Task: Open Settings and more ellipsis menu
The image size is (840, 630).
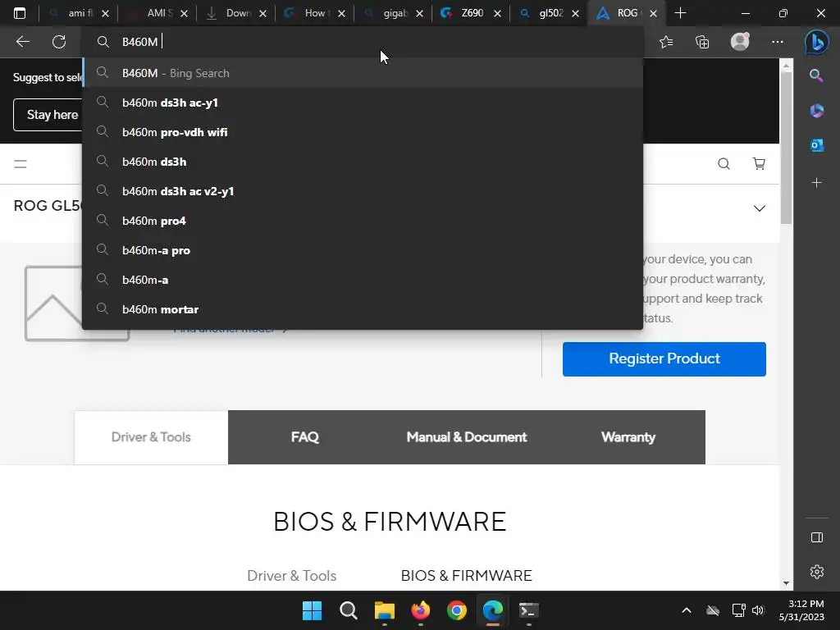Action: tap(778, 42)
